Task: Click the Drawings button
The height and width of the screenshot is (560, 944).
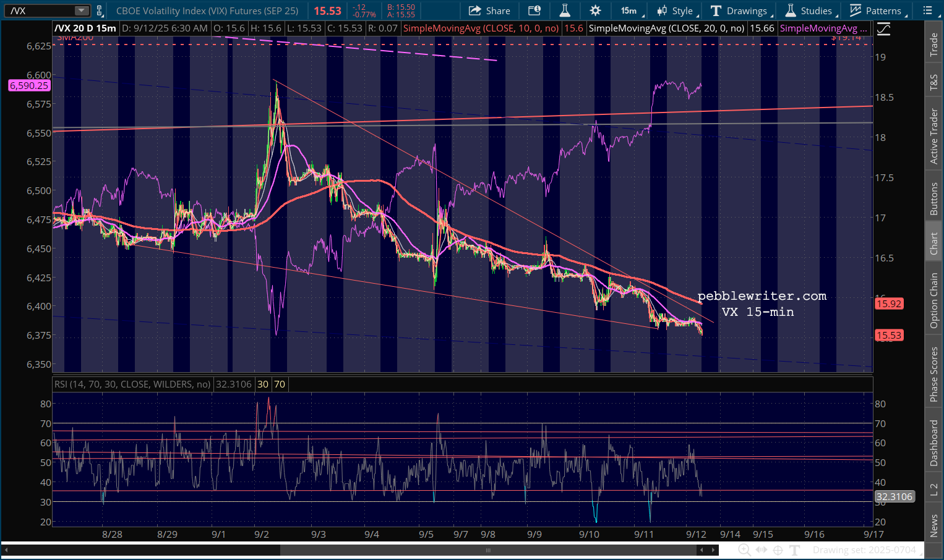Action: pyautogui.click(x=739, y=11)
